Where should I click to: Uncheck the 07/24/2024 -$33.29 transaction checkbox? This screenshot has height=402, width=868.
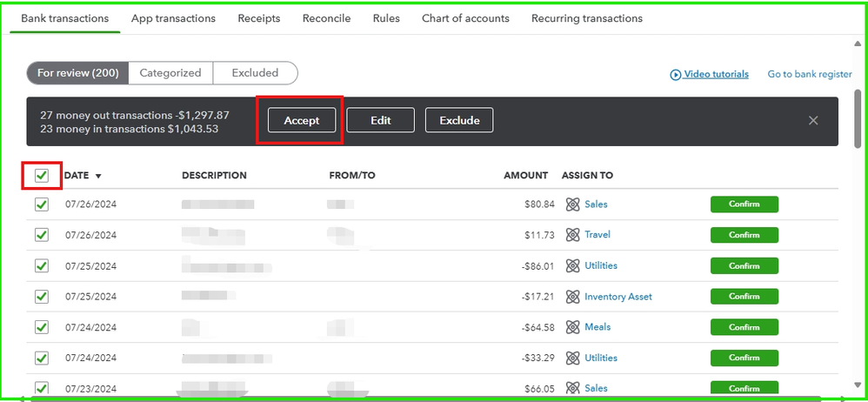click(x=42, y=358)
